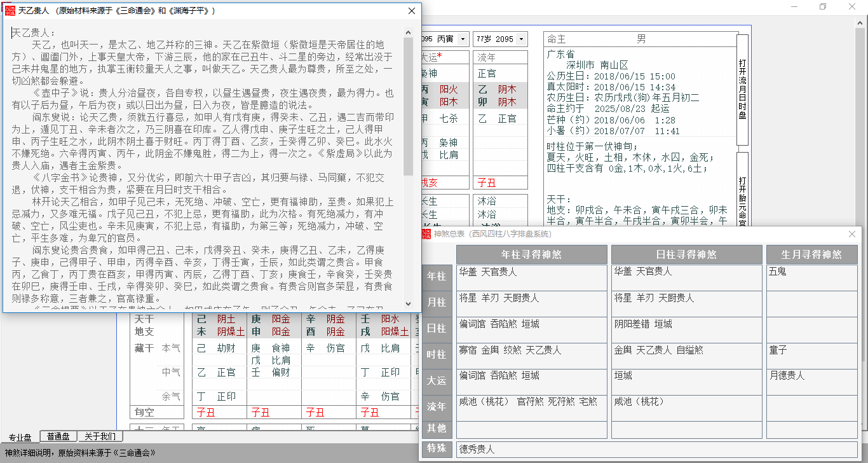The height and width of the screenshot is (463, 868).
Task: Click 月德贵人 in the 生月寻得神煞 column
Action: tap(787, 375)
